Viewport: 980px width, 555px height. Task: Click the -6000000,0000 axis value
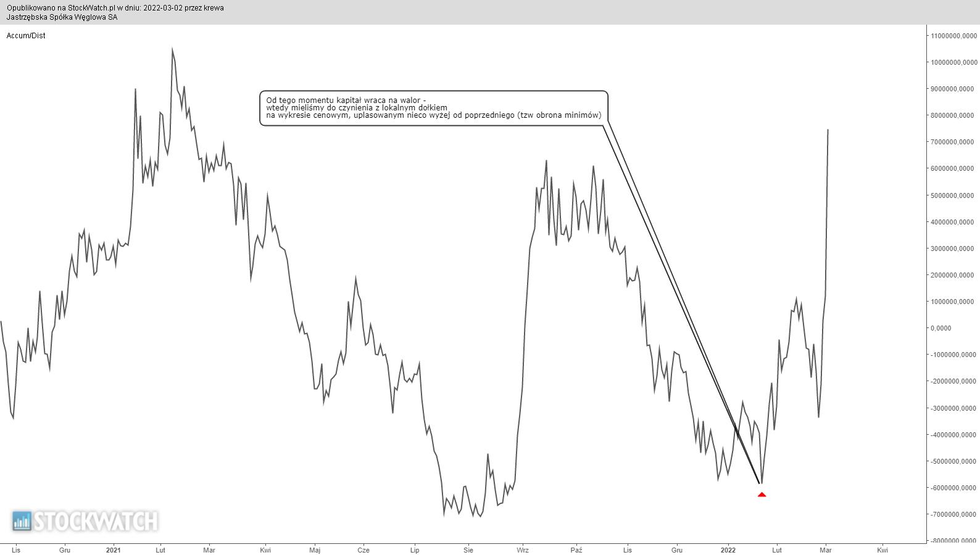[x=953, y=488]
